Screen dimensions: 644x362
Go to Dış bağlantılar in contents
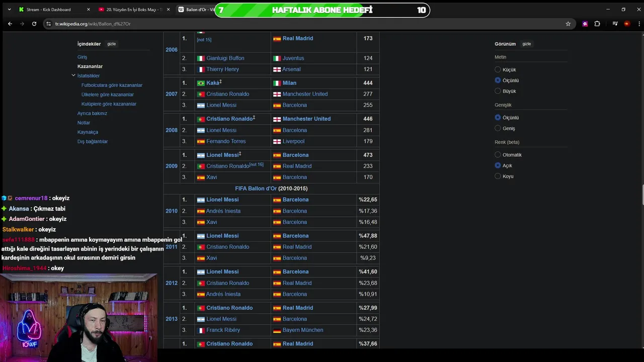coord(93,141)
